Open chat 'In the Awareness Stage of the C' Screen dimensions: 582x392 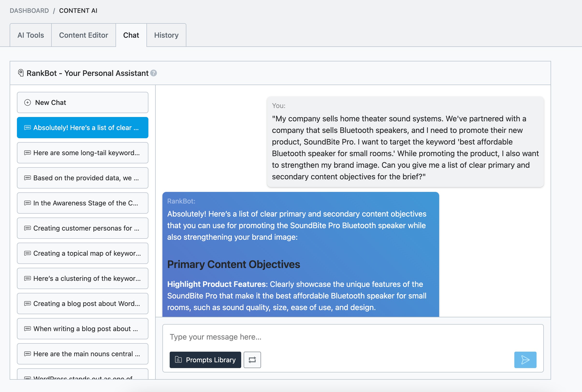[82, 203]
